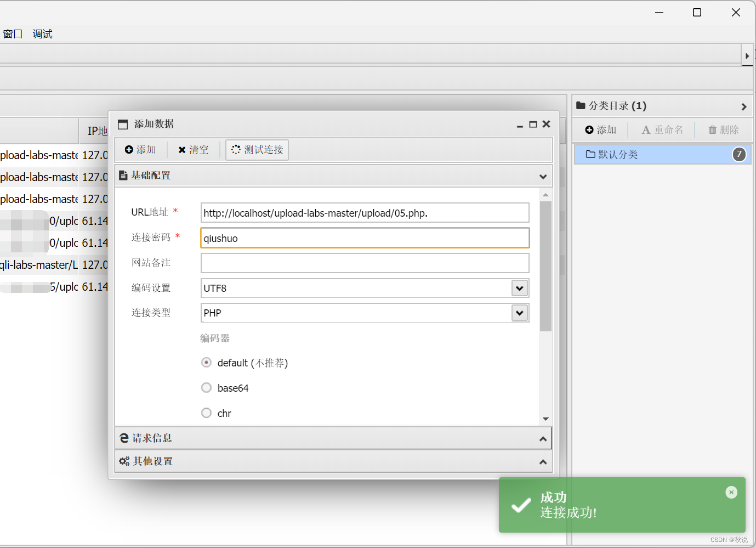Maximize the main application window

(x=697, y=12)
